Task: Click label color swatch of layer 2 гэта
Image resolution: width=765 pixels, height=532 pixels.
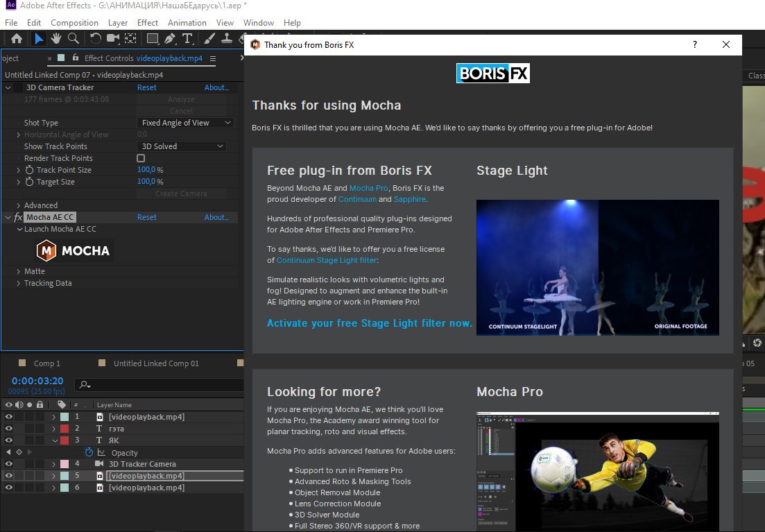Action: tap(65, 429)
